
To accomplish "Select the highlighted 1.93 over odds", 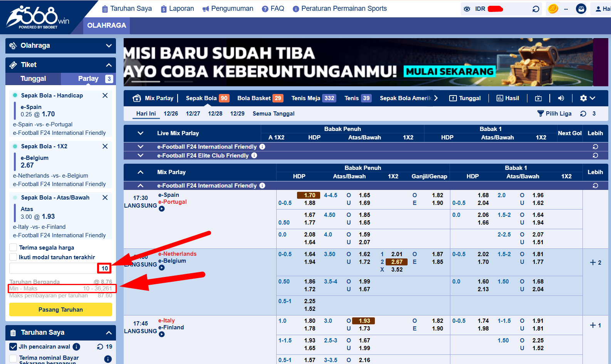I will (x=363, y=321).
